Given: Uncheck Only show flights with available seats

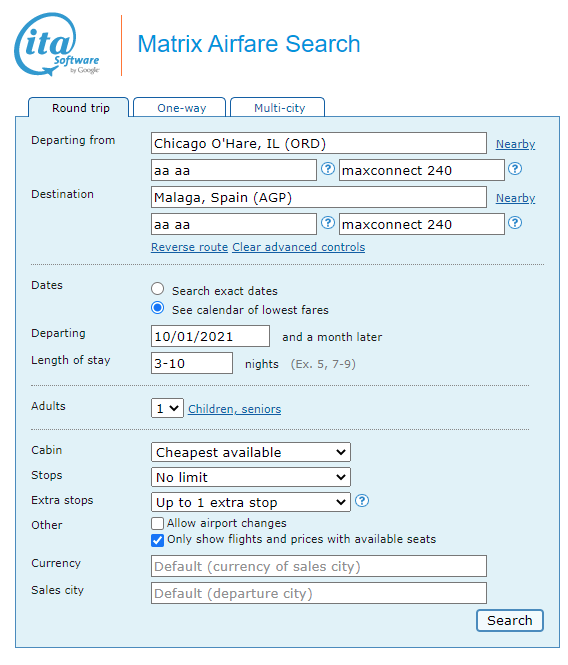Looking at the screenshot, I should tap(157, 540).
